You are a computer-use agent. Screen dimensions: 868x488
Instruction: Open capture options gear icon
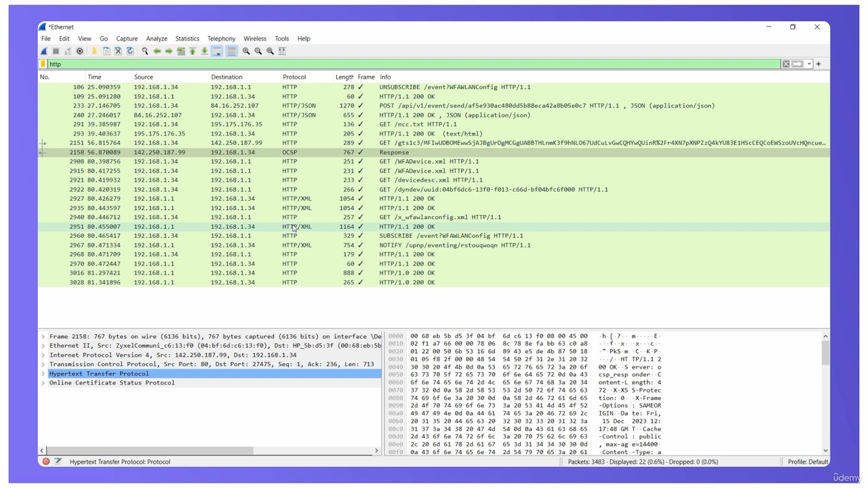click(80, 51)
